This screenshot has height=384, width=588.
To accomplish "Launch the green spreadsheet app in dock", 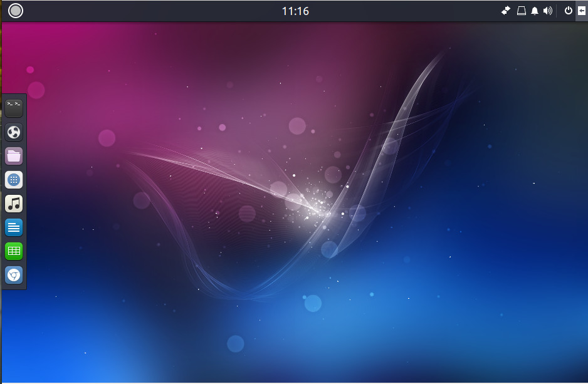I will point(14,251).
